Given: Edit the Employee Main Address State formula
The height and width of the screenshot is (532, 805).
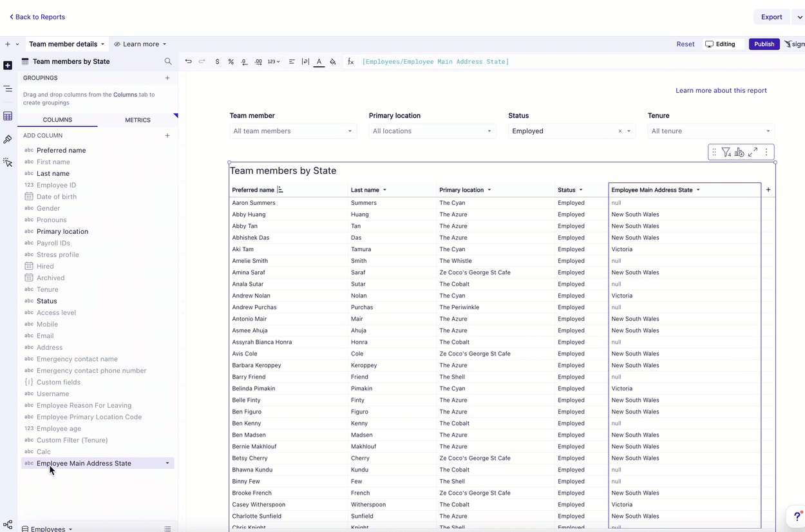Looking at the screenshot, I should click(x=435, y=62).
